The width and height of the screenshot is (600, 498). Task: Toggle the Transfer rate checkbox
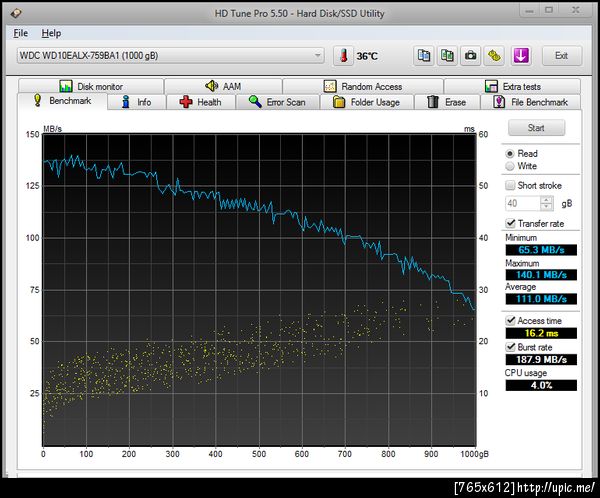tap(510, 223)
